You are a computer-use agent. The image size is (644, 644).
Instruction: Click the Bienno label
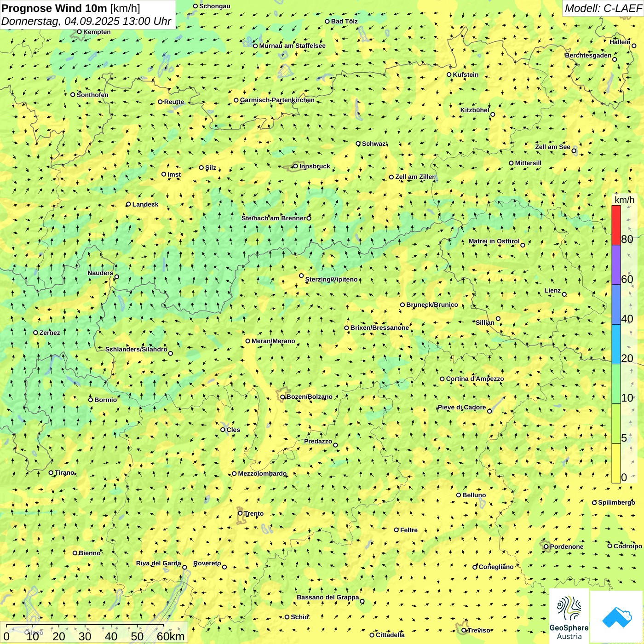click(x=89, y=553)
